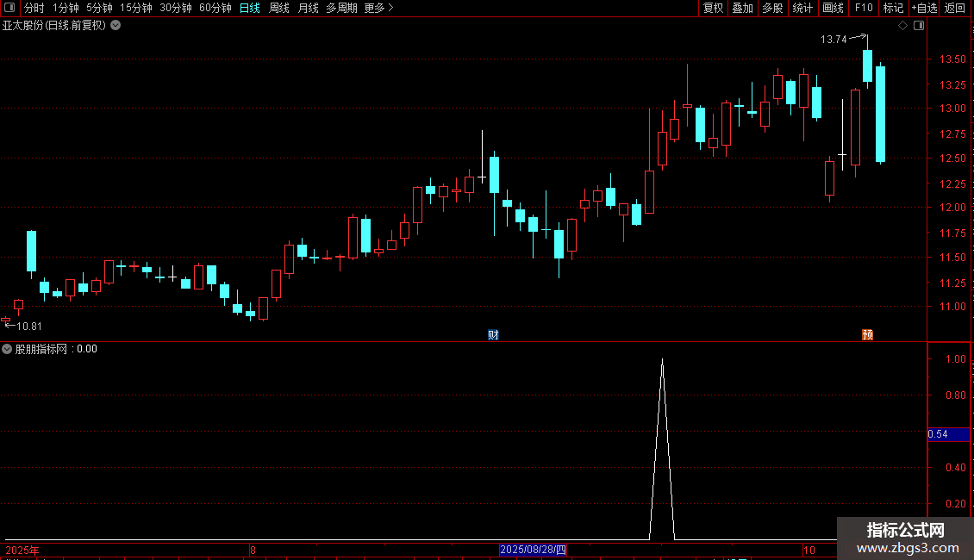The width and height of the screenshot is (974, 560).
Task: Open dropdown beside 亚太股份 title
Action: (x=116, y=26)
